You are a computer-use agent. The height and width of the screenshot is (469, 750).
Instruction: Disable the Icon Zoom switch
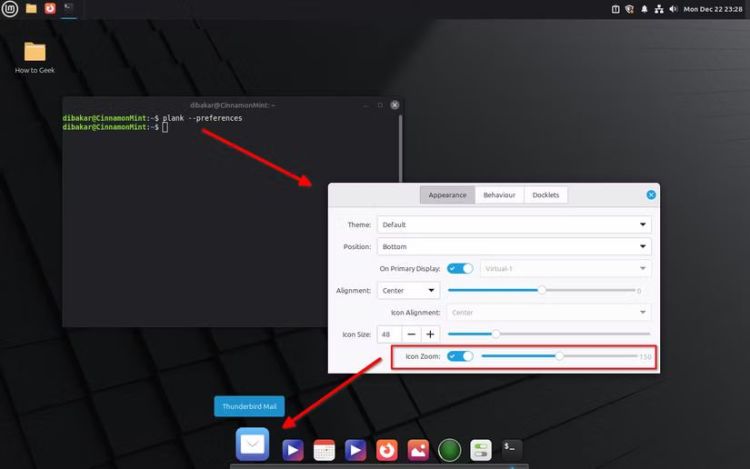coord(460,356)
